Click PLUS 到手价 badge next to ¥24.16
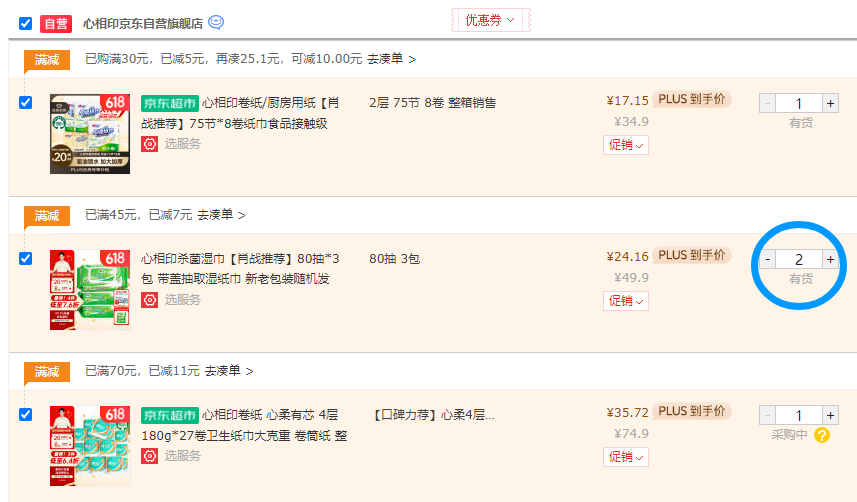857x502 pixels. point(691,255)
